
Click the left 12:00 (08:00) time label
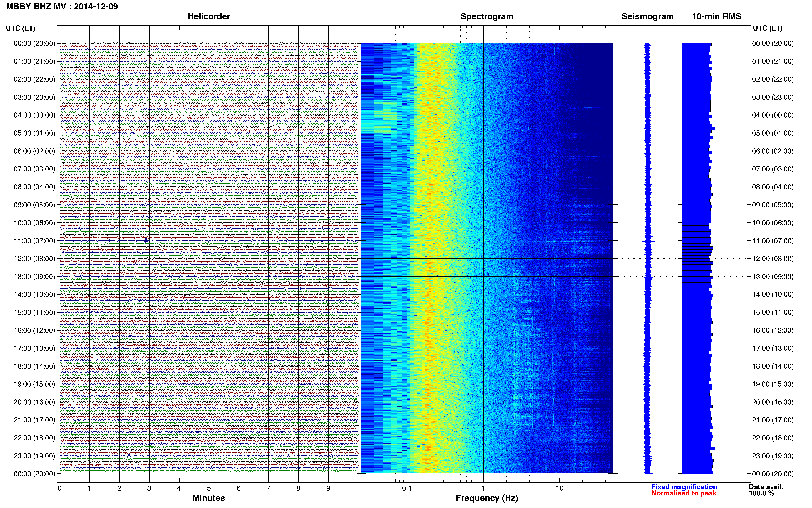click(x=34, y=259)
